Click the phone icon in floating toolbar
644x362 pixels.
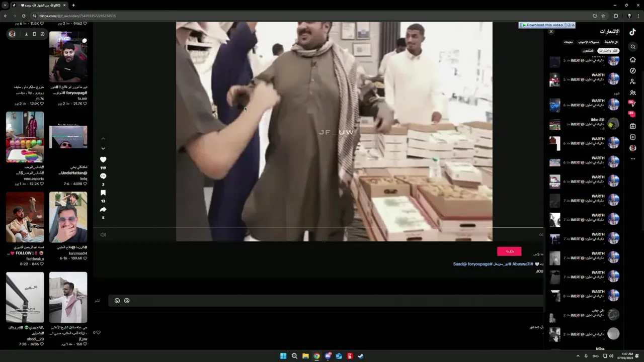coord(34,34)
